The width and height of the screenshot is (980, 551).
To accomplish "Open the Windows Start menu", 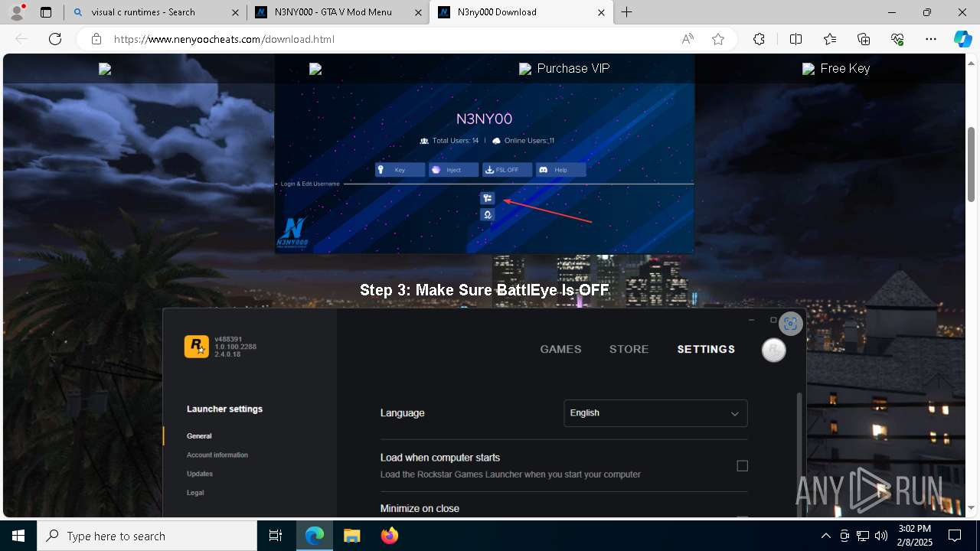I will tap(18, 536).
